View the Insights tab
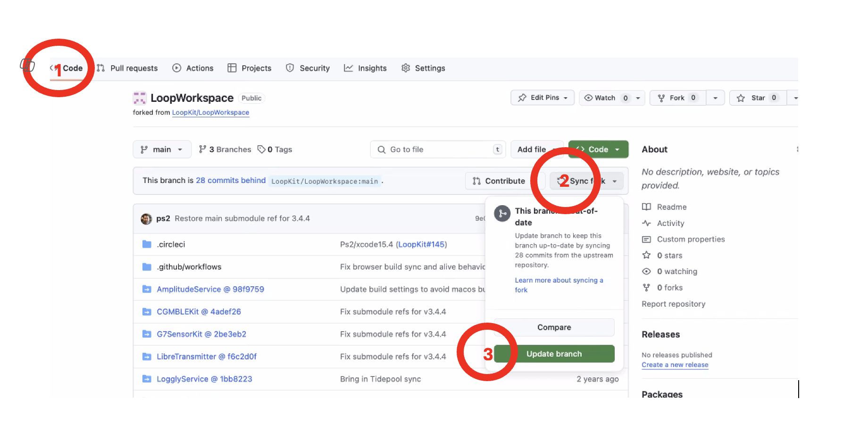The image size is (868, 433). (365, 68)
